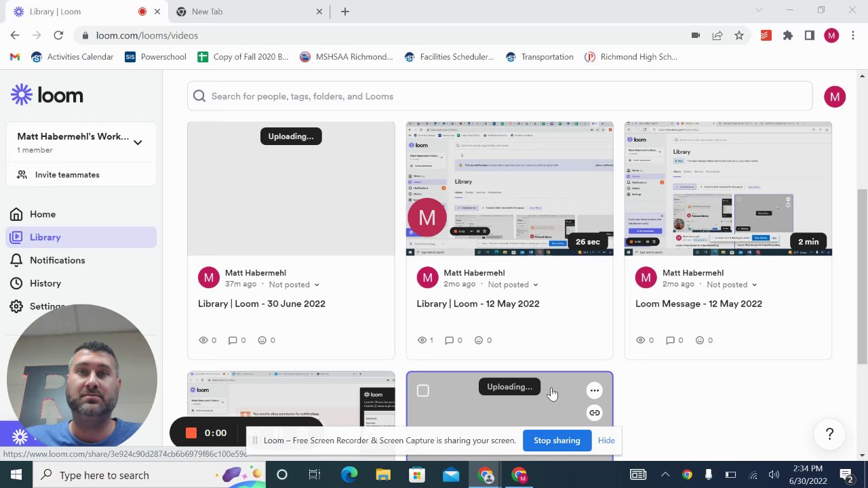Click the reactions smiley on Loom Message card
868x488 pixels.
[x=700, y=340]
